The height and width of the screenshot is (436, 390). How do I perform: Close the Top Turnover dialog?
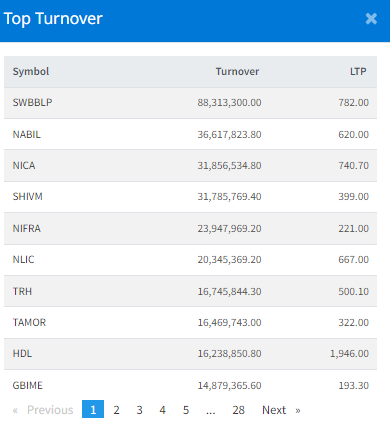[x=371, y=19]
